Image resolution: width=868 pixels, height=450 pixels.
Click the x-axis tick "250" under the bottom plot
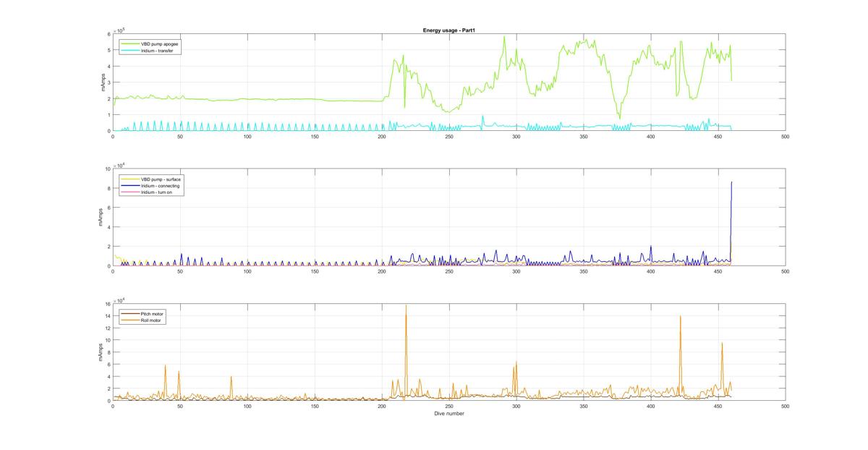pos(449,407)
